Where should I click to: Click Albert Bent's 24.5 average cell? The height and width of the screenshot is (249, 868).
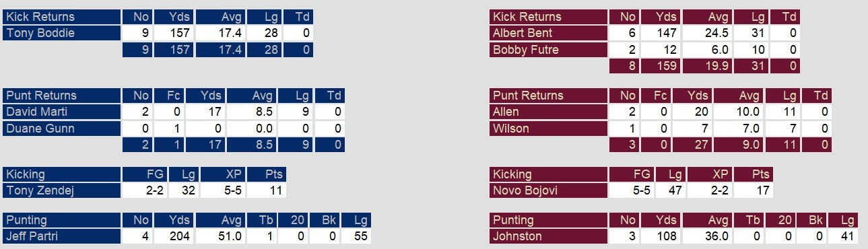click(708, 33)
